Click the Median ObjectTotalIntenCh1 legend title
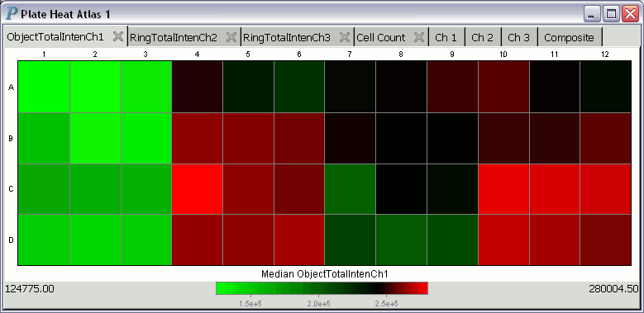Image resolution: width=644 pixels, height=313 pixels. (x=324, y=274)
